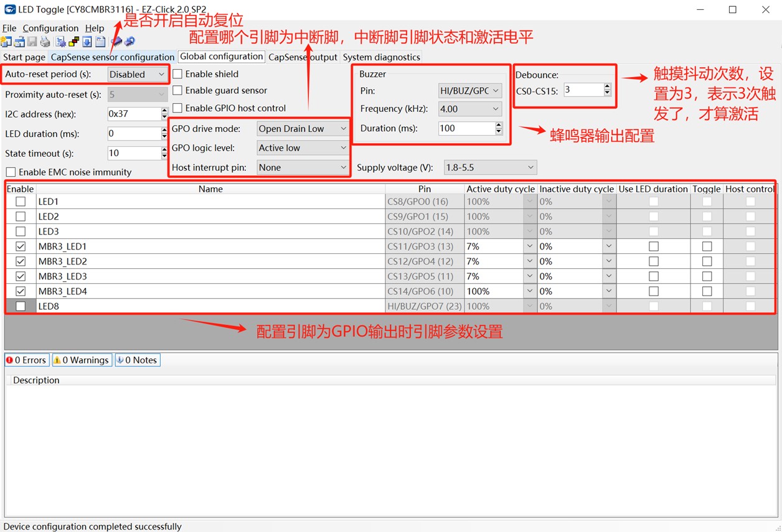Click the text document report icon
Image resolution: width=782 pixels, height=532 pixels.
100,42
